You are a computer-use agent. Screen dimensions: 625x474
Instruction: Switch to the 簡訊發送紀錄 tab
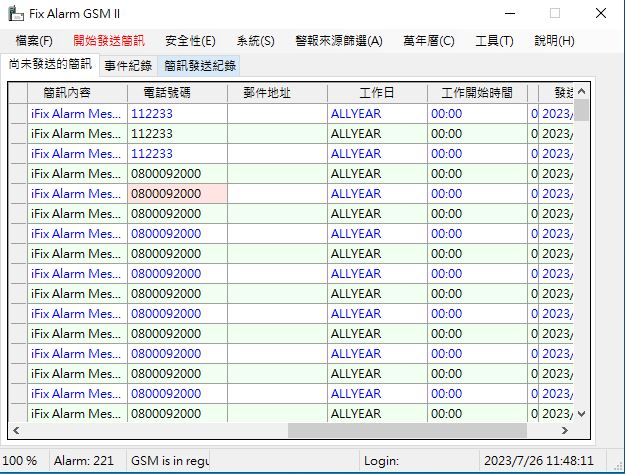pyautogui.click(x=200, y=66)
